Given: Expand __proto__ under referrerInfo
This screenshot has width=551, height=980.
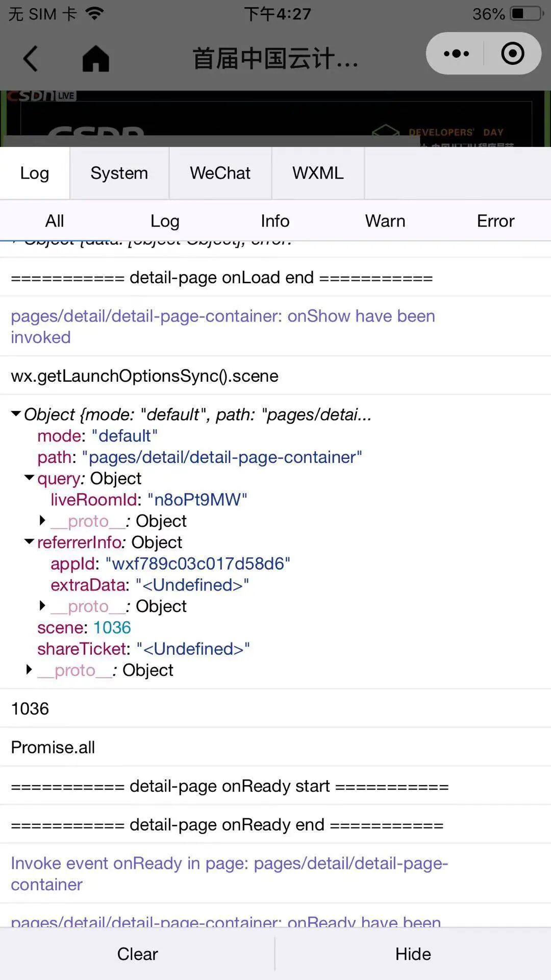Looking at the screenshot, I should (43, 606).
